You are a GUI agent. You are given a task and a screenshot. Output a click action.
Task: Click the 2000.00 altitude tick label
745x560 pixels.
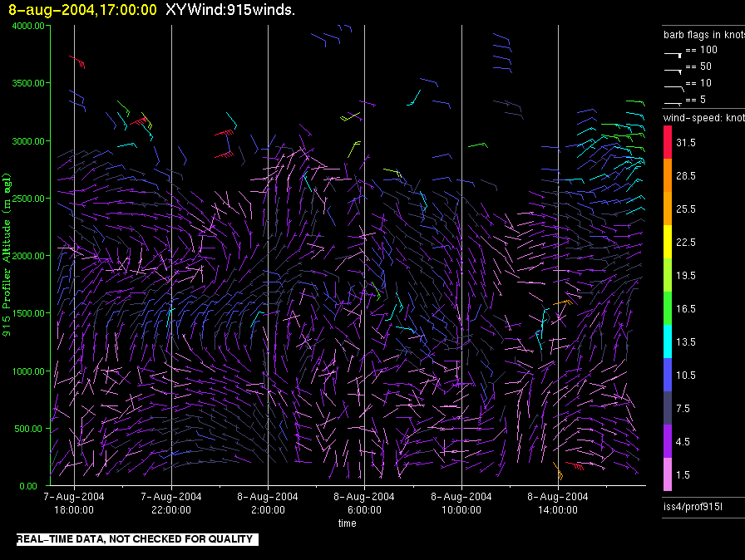point(28,256)
